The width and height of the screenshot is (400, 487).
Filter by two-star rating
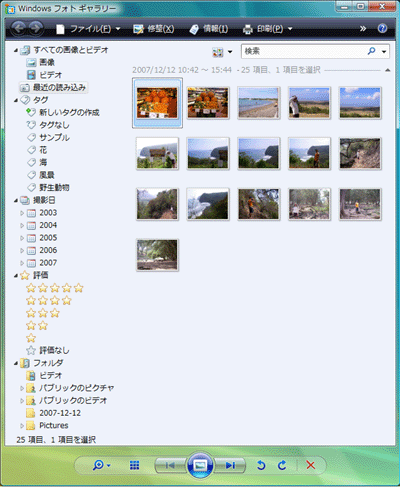[x=37, y=325]
